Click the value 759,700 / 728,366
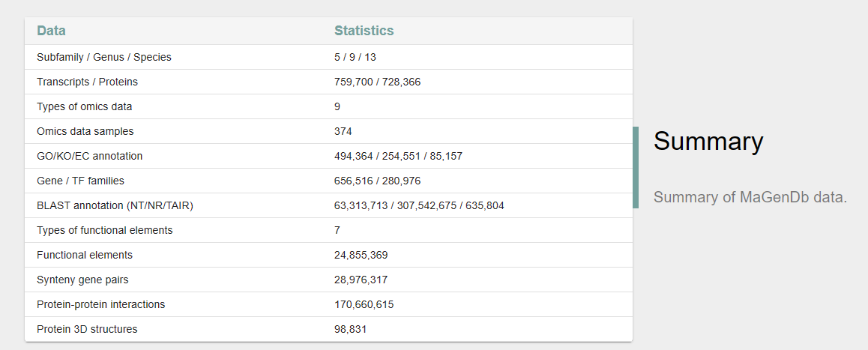The image size is (868, 350). (x=377, y=82)
